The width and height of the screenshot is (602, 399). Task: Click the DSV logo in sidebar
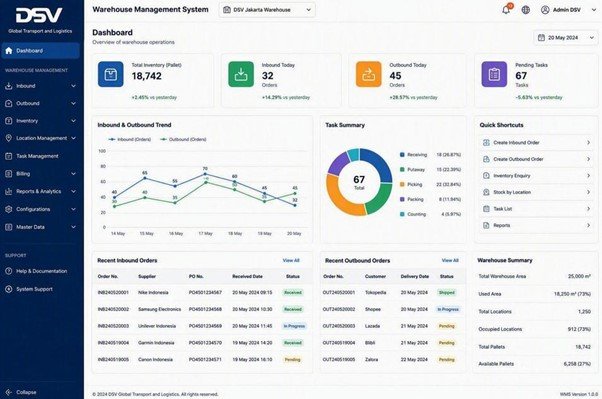pos(40,16)
